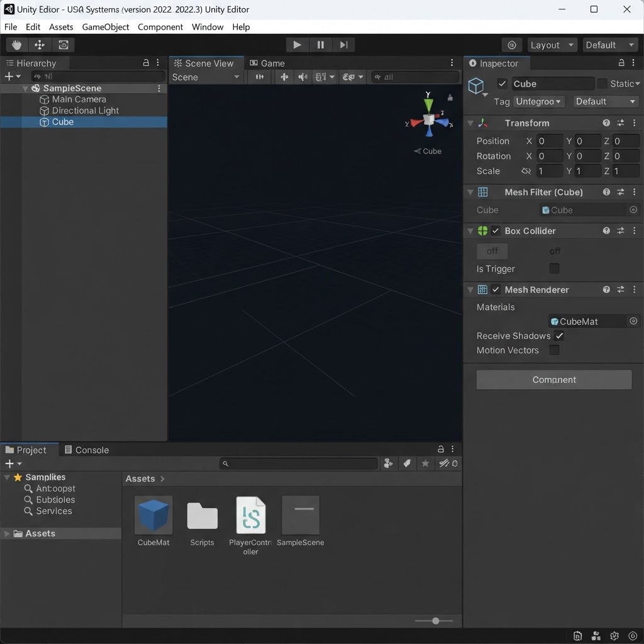644x644 pixels.
Task: Open the Layout dropdown
Action: (x=552, y=45)
